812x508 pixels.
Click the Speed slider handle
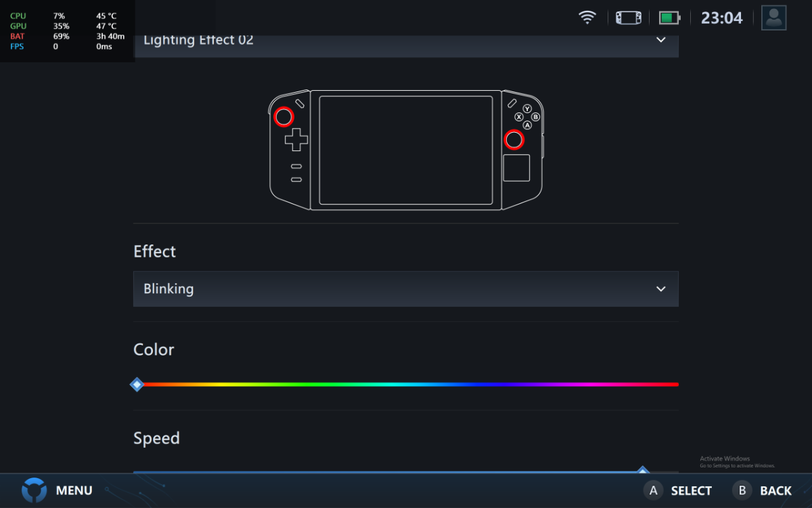(x=643, y=470)
